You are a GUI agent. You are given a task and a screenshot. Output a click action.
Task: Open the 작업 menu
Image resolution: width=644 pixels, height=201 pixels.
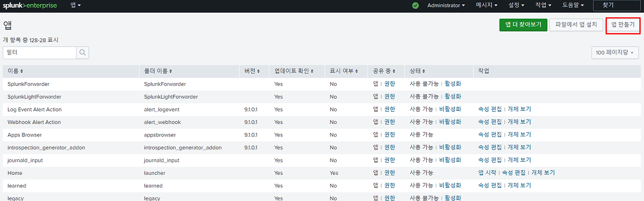point(543,5)
